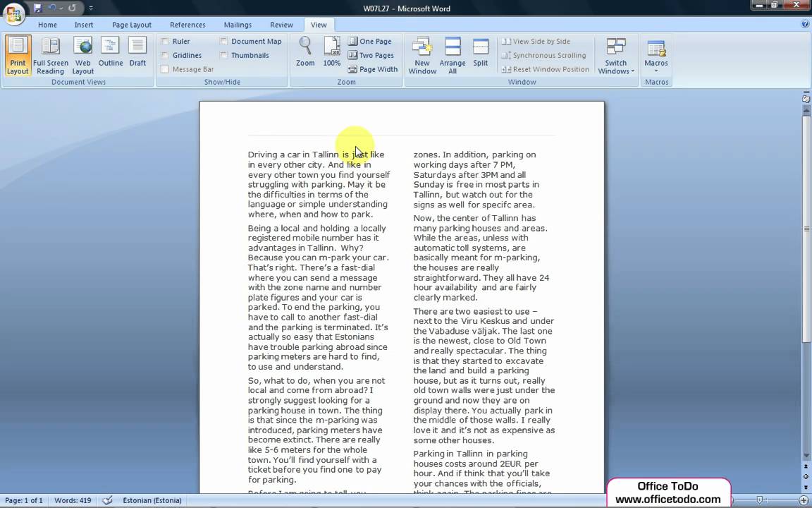812x508 pixels.
Task: Click the Message Bar checkbox
Action: (165, 69)
